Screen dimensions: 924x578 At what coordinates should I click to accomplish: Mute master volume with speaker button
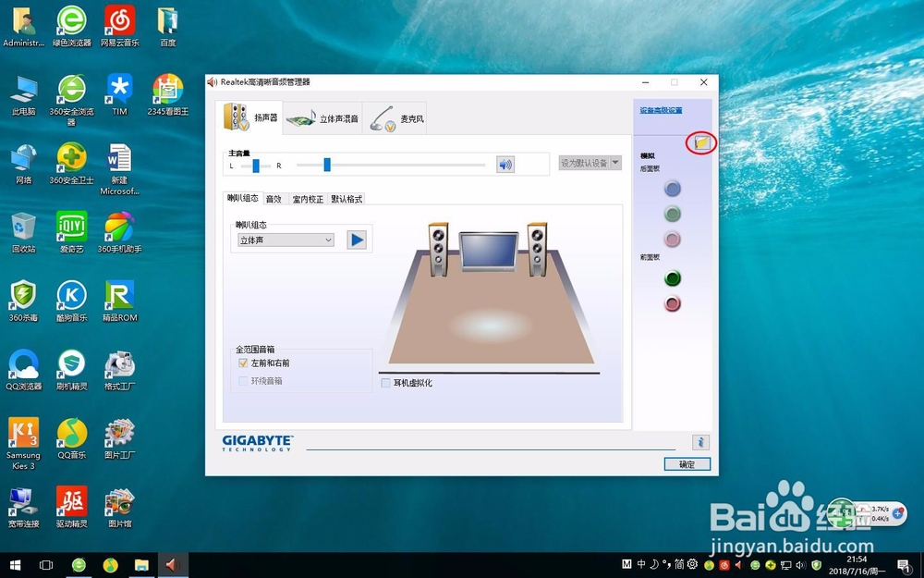pyautogui.click(x=505, y=165)
